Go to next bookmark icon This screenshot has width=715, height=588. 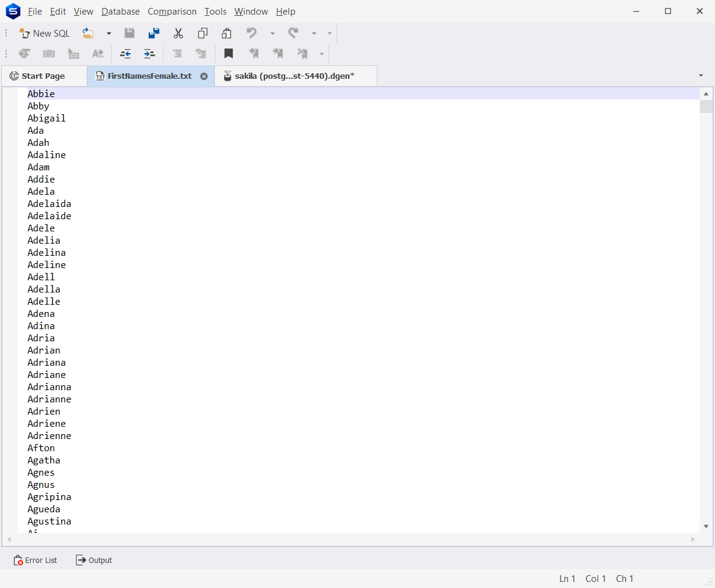pos(278,53)
